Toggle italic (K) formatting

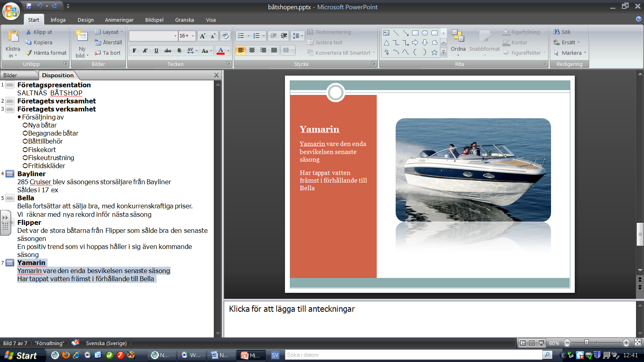(145, 51)
